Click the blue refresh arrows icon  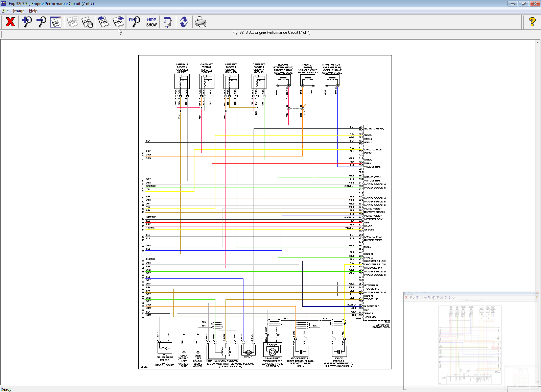pyautogui.click(x=184, y=22)
